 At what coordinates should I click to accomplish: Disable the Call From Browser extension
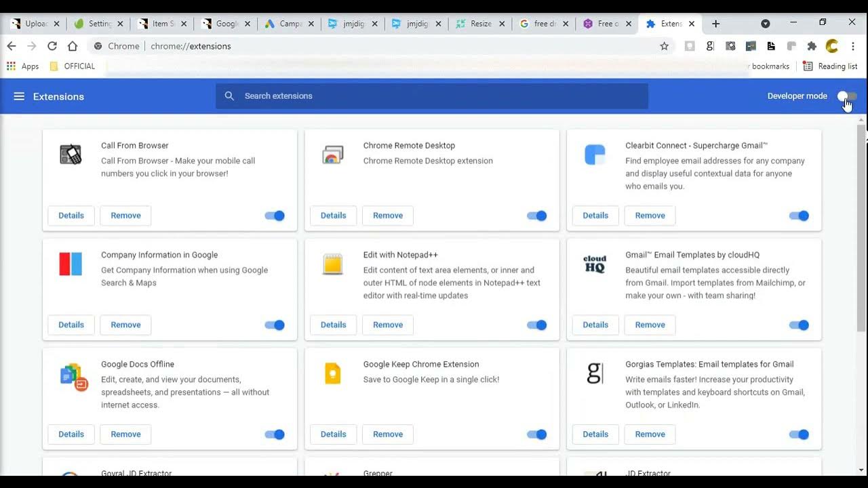(x=275, y=216)
